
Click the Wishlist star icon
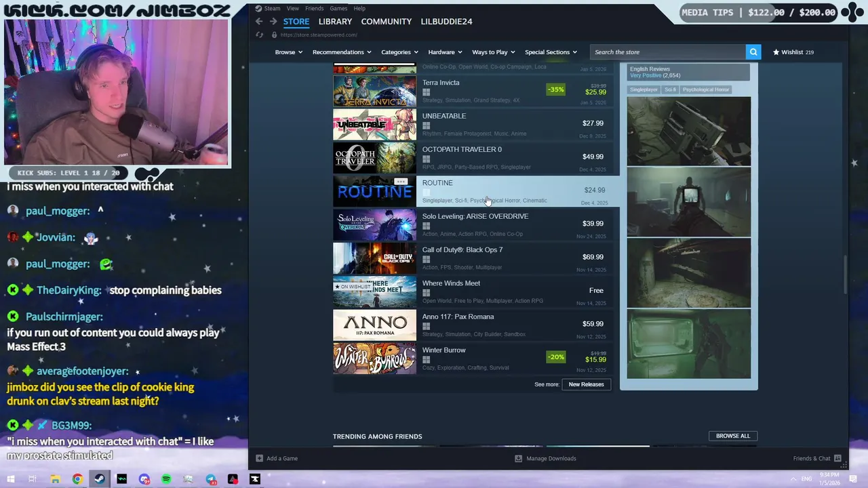coord(776,52)
